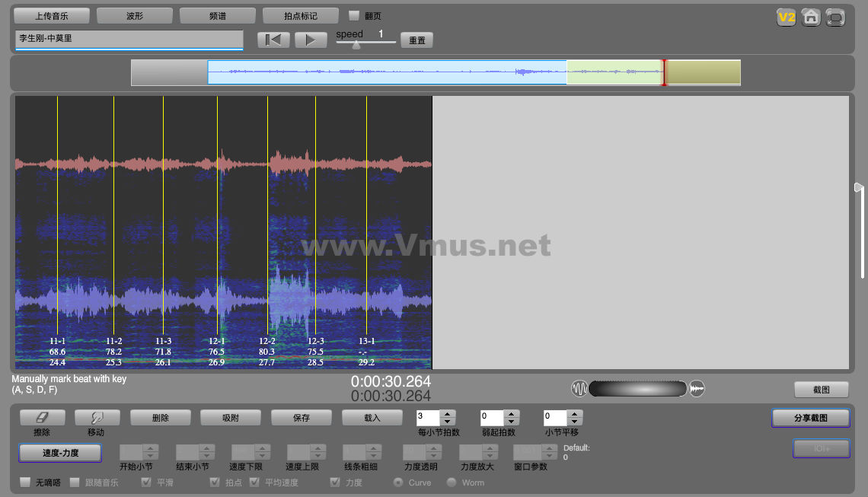
Task: Toggle the 翻页 page-turn checkbox
Action: [354, 15]
